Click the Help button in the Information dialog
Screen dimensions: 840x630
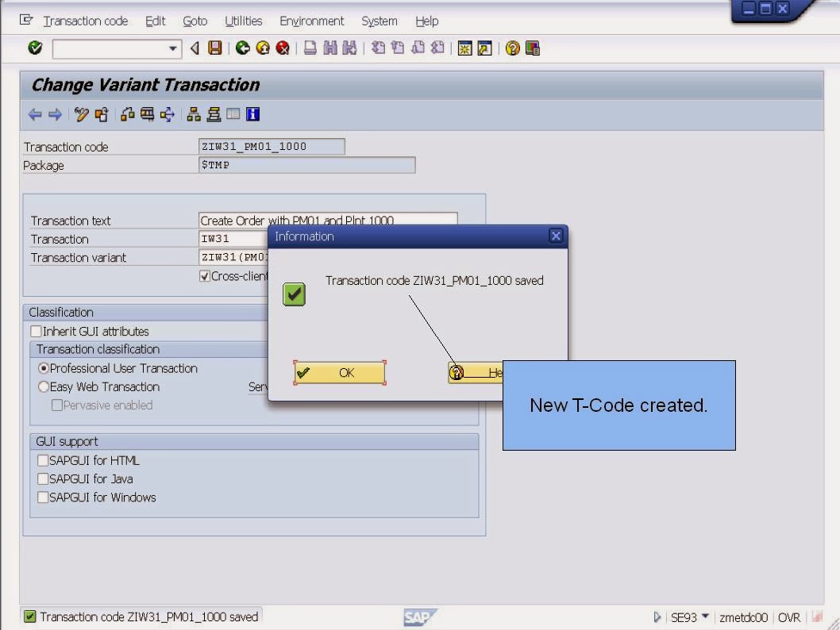476,372
